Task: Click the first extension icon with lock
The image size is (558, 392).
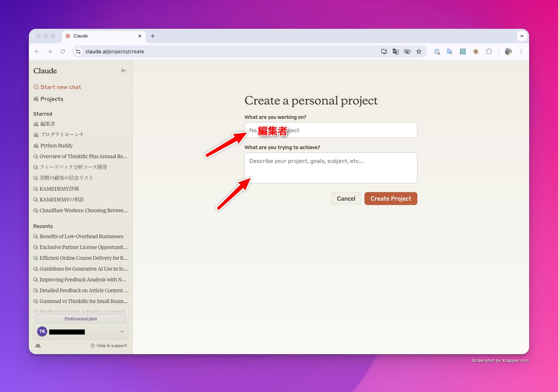Action: click(x=437, y=52)
